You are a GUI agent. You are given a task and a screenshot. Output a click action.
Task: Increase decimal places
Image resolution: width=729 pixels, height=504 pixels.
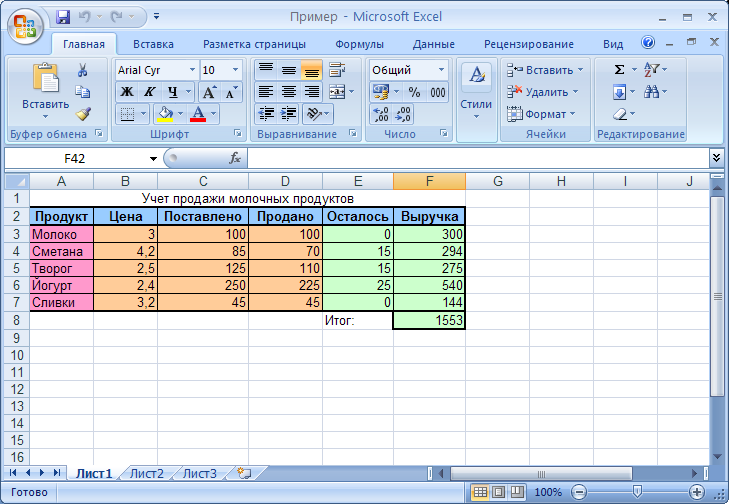click(x=381, y=114)
